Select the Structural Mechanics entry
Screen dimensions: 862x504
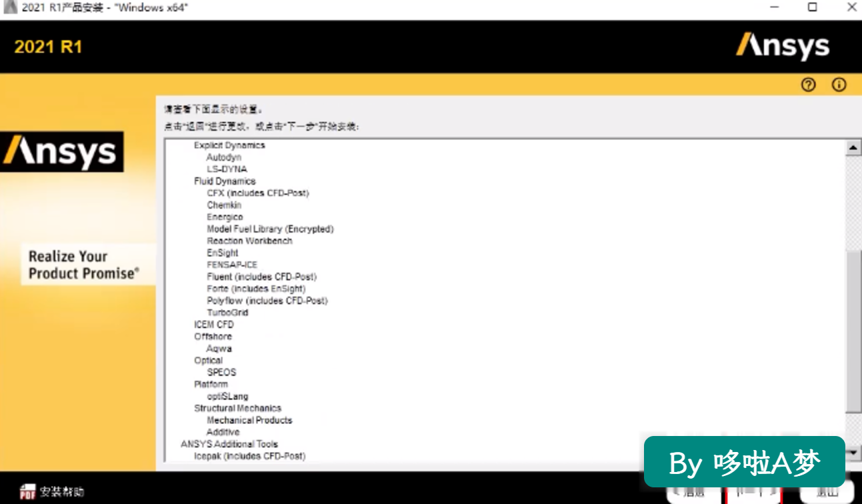237,408
